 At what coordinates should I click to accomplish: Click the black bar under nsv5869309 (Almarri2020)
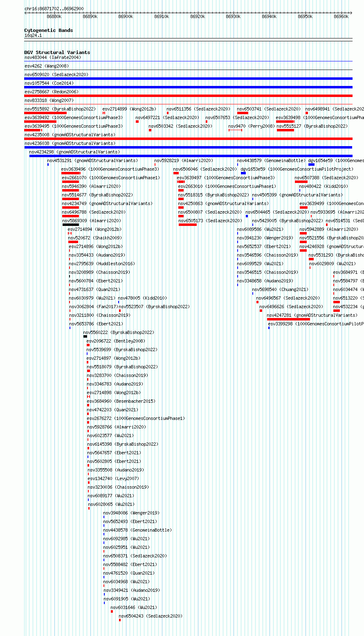click(x=71, y=225)
